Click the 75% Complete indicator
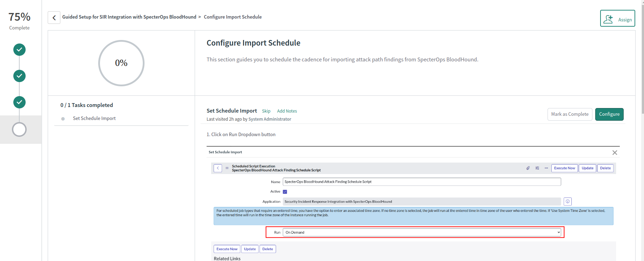644x261 pixels. click(19, 21)
